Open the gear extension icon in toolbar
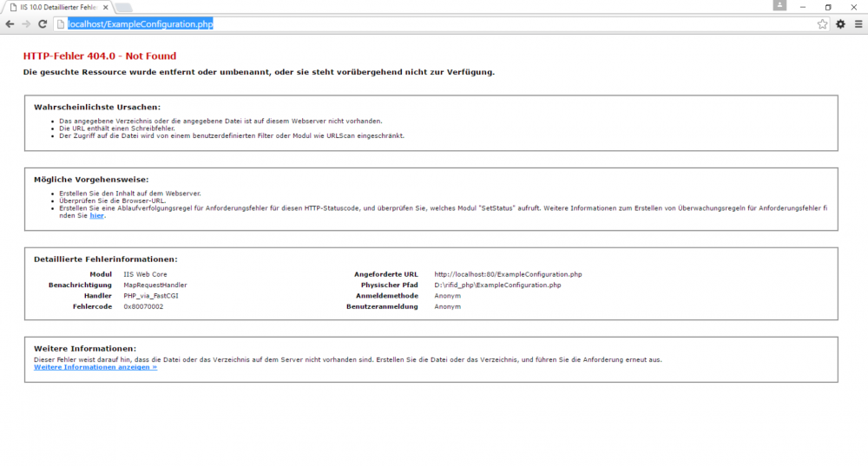The height and width of the screenshot is (466, 868). (x=840, y=23)
